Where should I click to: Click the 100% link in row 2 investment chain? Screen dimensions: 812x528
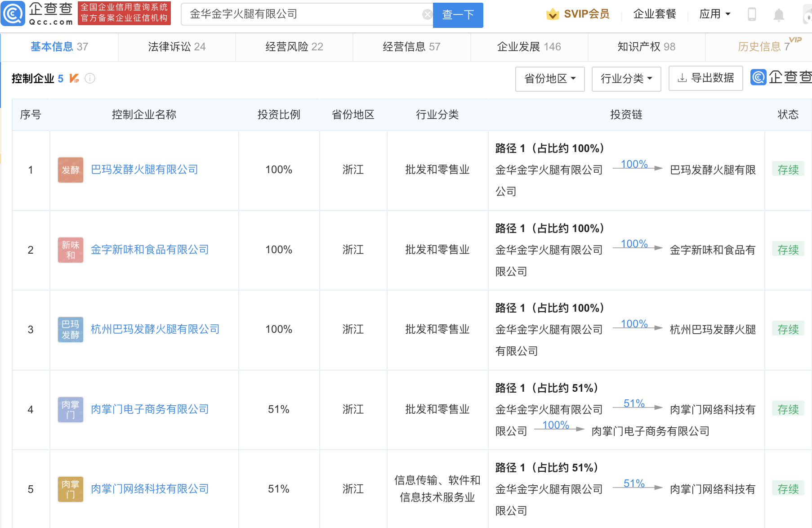click(634, 244)
